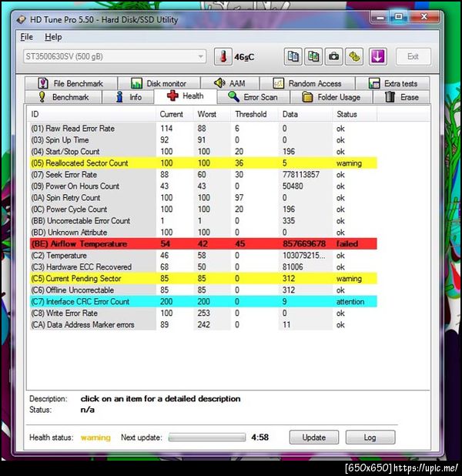Open the drive selection dropdown ST3500630SV
The image size is (462, 476).
(x=115, y=56)
